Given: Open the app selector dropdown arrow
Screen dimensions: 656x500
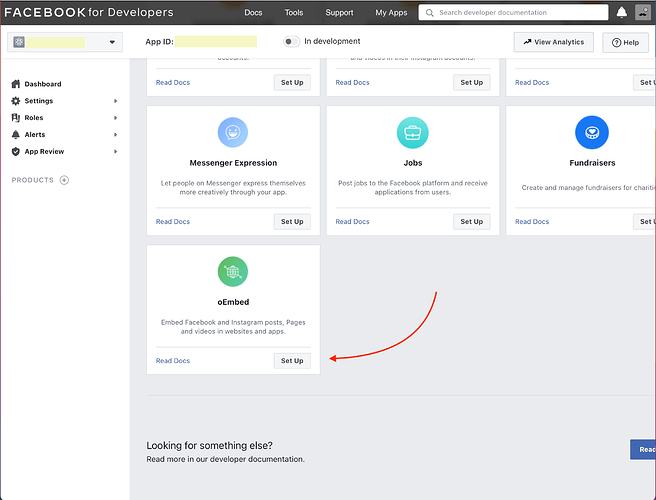Looking at the screenshot, I should coord(112,42).
